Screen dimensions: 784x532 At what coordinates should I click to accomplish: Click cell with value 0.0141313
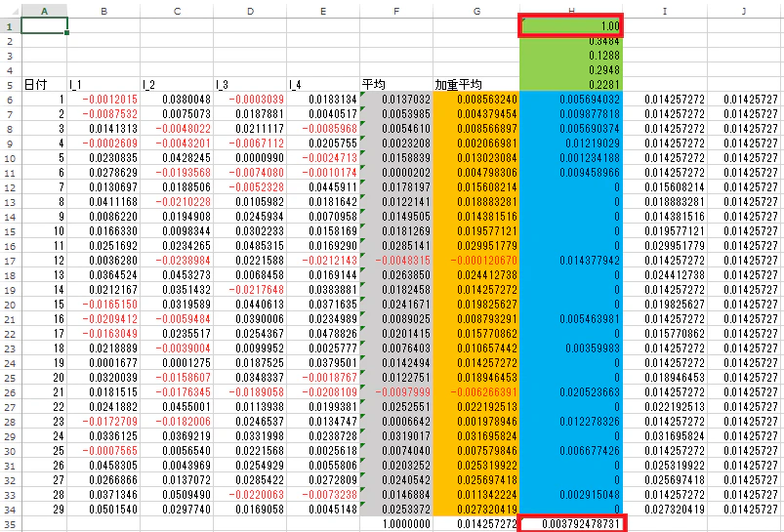[x=103, y=129]
